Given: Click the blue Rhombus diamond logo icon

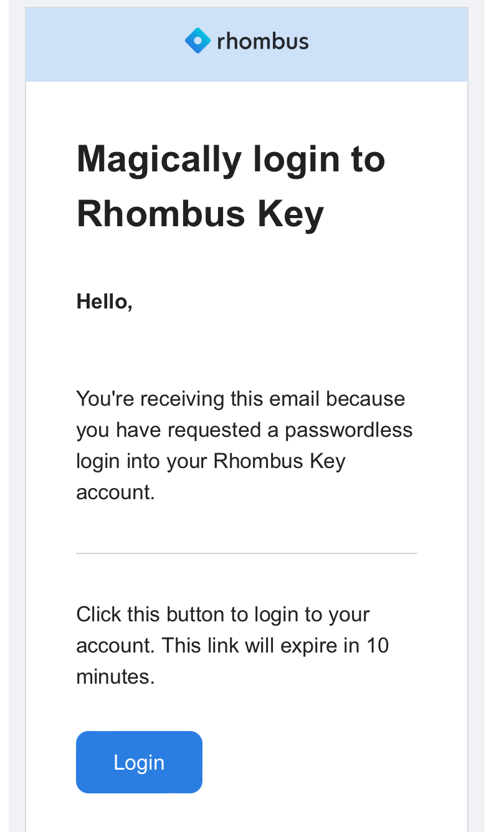Looking at the screenshot, I should (197, 41).
